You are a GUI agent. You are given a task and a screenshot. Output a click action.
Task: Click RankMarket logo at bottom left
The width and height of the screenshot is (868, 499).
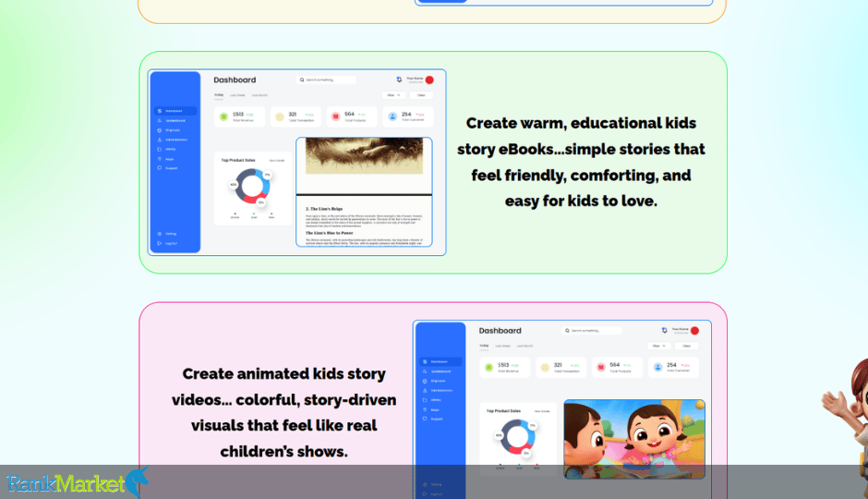pos(78,482)
